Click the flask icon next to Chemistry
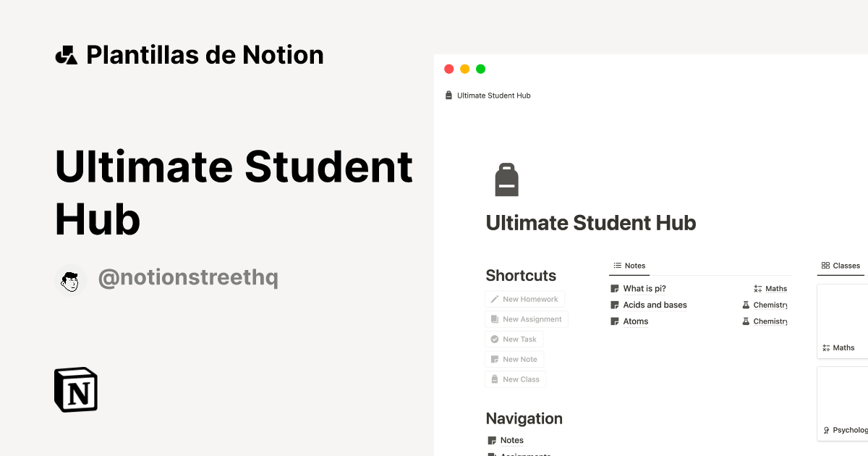868x456 pixels. tap(746, 305)
